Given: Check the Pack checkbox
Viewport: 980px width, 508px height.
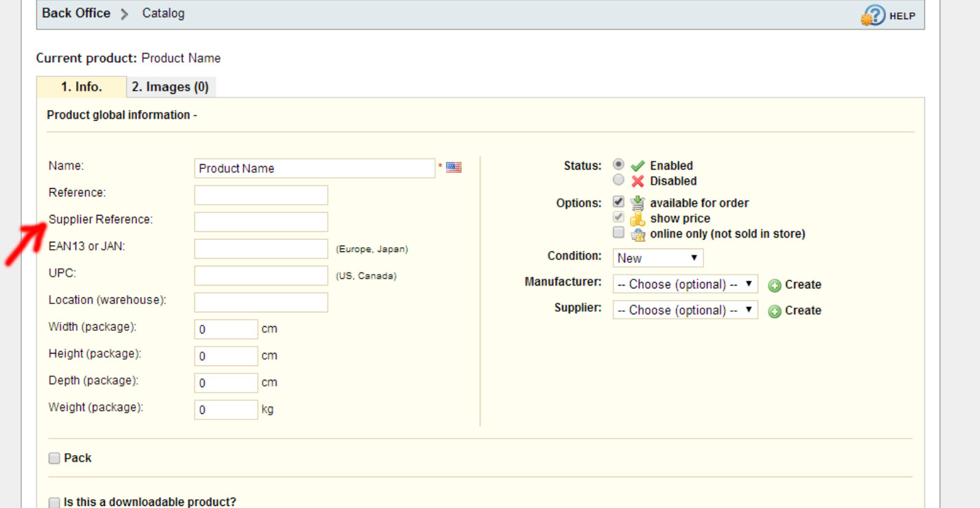Looking at the screenshot, I should (x=54, y=459).
